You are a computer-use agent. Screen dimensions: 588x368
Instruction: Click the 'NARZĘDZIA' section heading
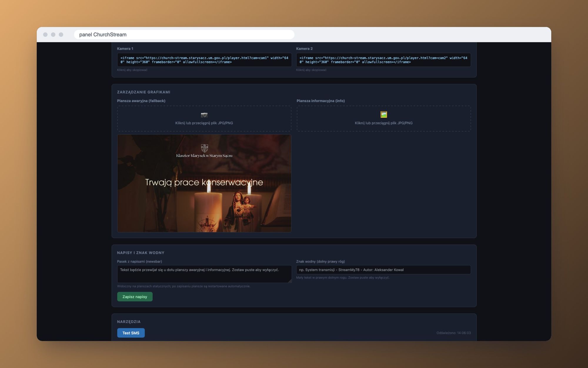129,321
